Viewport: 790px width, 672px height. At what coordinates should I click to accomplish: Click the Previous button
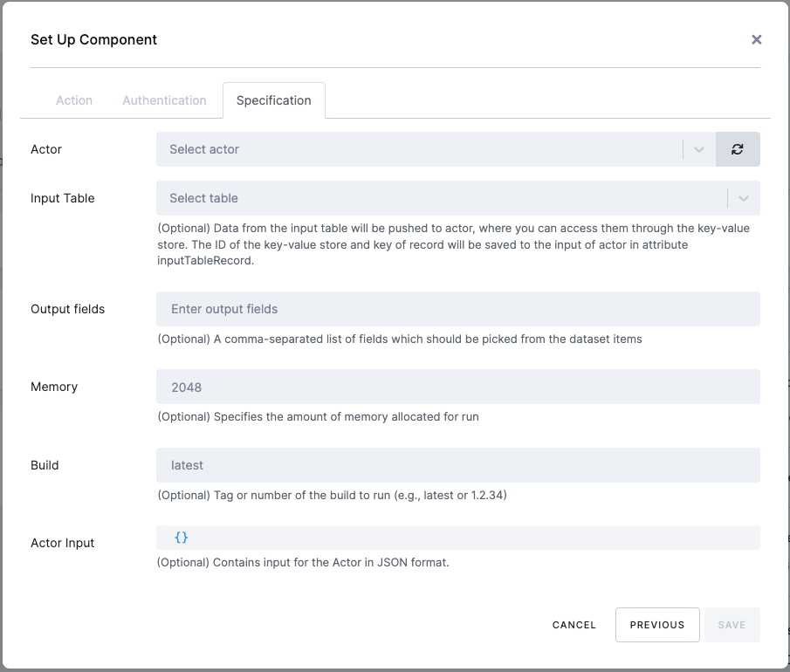[x=657, y=625]
